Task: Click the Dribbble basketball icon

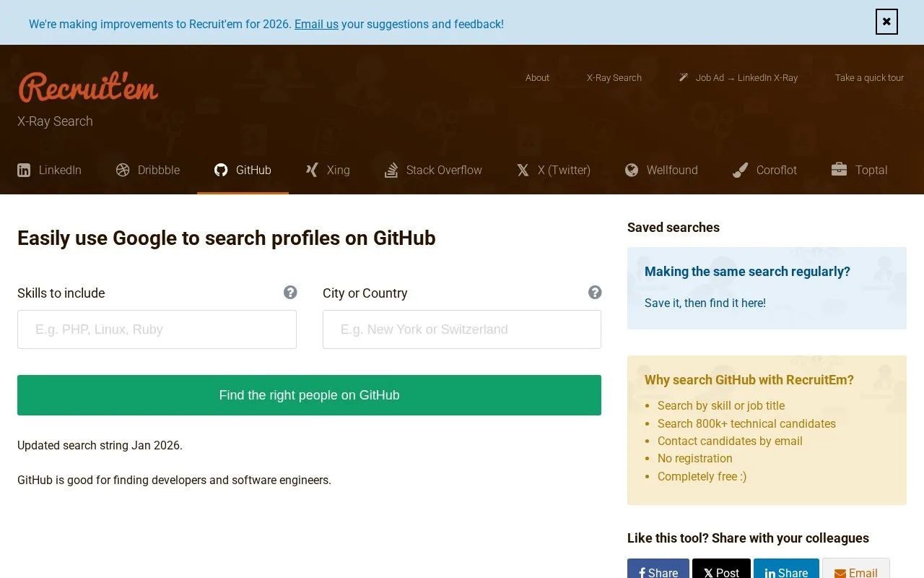Action: [x=123, y=170]
